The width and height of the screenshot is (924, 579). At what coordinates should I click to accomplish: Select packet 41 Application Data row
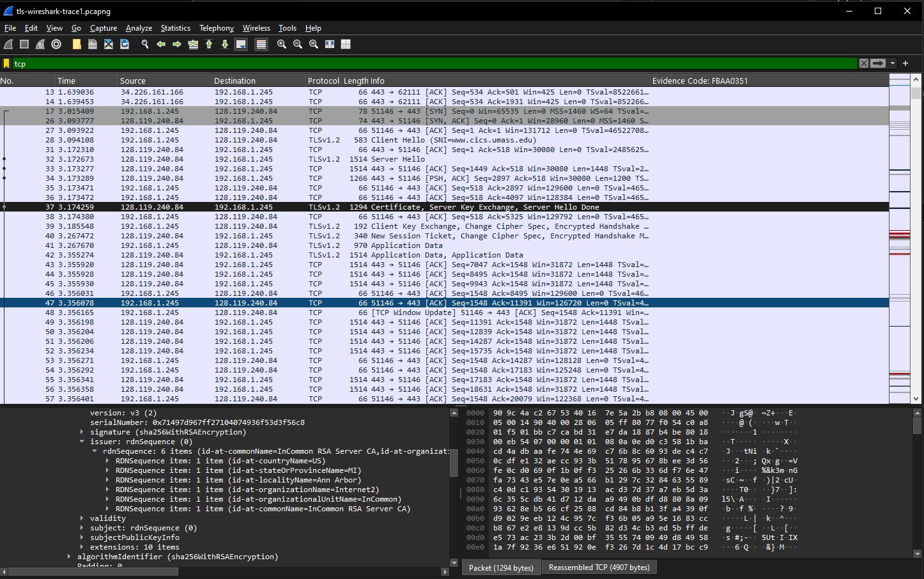pos(444,245)
